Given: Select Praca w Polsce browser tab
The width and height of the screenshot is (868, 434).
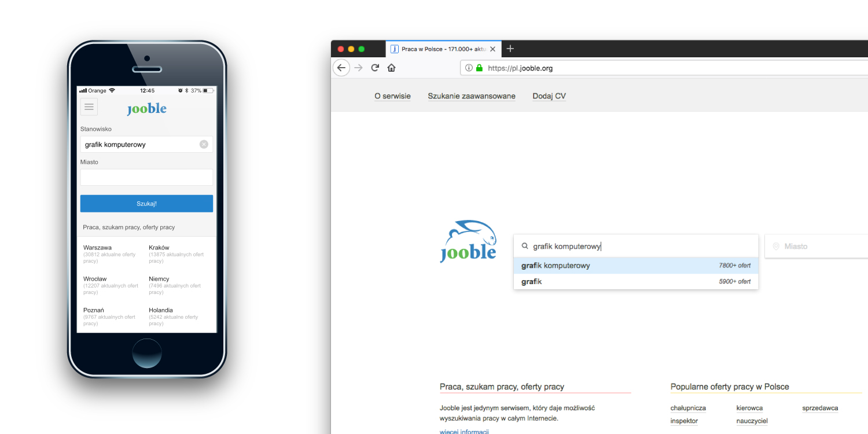Looking at the screenshot, I should 443,49.
